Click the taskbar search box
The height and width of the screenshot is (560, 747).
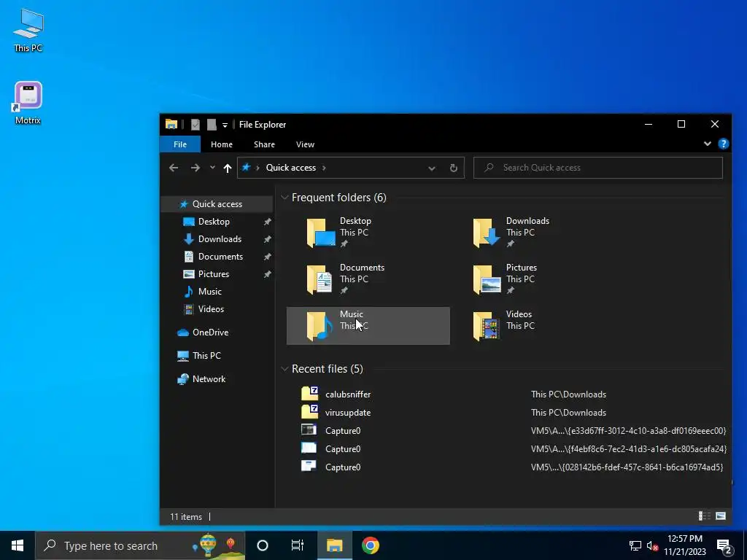[x=140, y=545]
